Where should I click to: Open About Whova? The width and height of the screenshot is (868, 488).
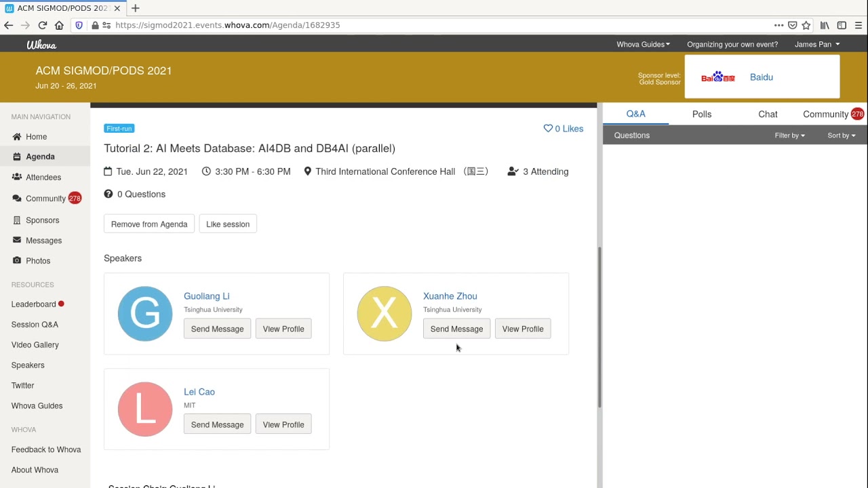coord(35,470)
